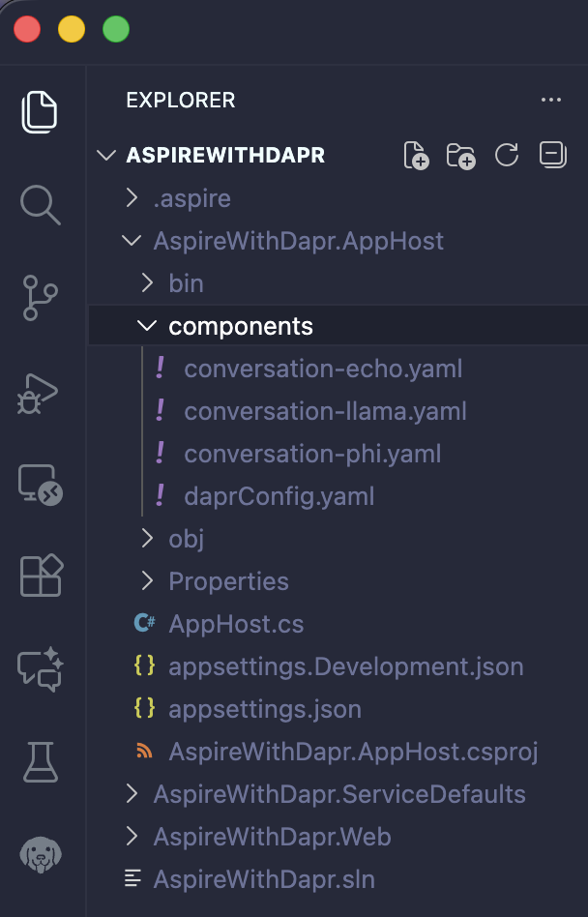The image size is (588, 917).
Task: Expand the .aspire folder
Action: tap(191, 198)
